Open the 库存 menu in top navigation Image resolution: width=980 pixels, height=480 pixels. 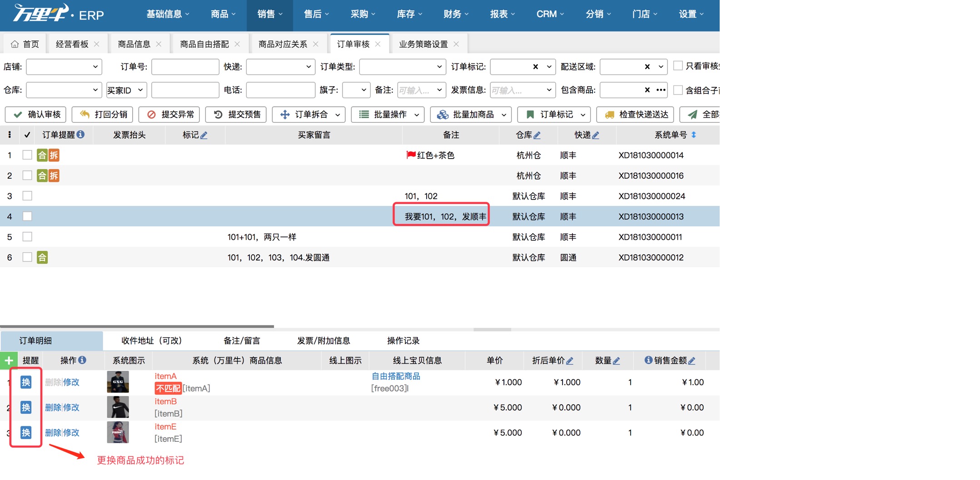(x=408, y=14)
